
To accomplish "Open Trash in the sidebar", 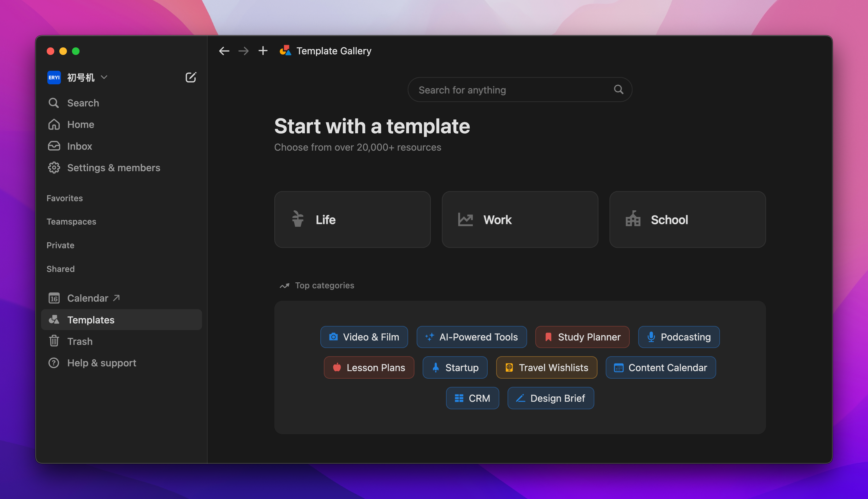I will coord(80,341).
